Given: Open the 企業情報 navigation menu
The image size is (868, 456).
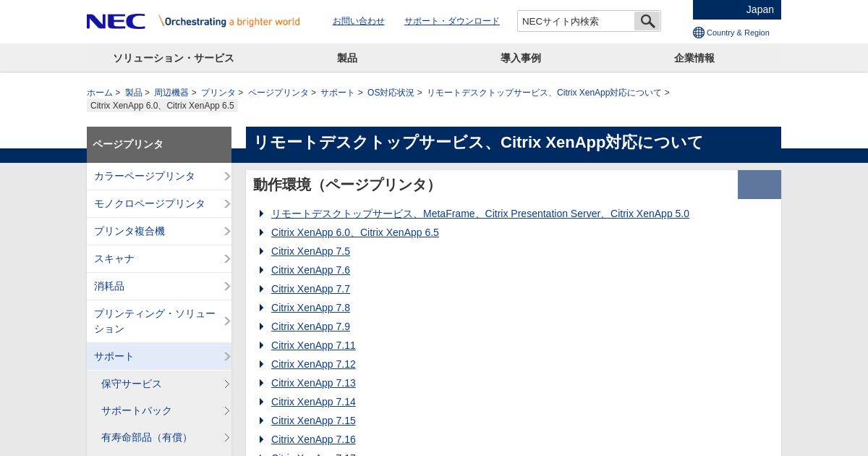Looking at the screenshot, I should (694, 58).
